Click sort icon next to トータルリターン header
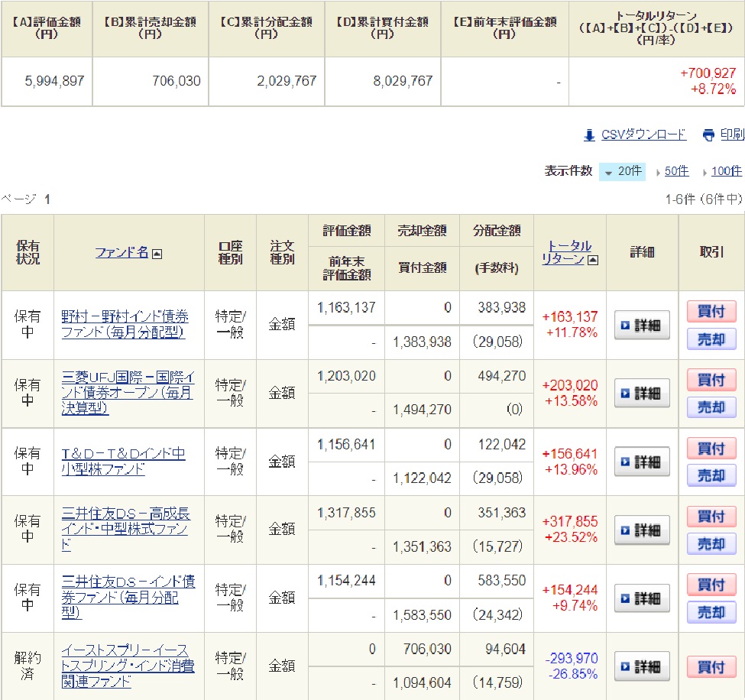The height and width of the screenshot is (700, 745). 592,260
